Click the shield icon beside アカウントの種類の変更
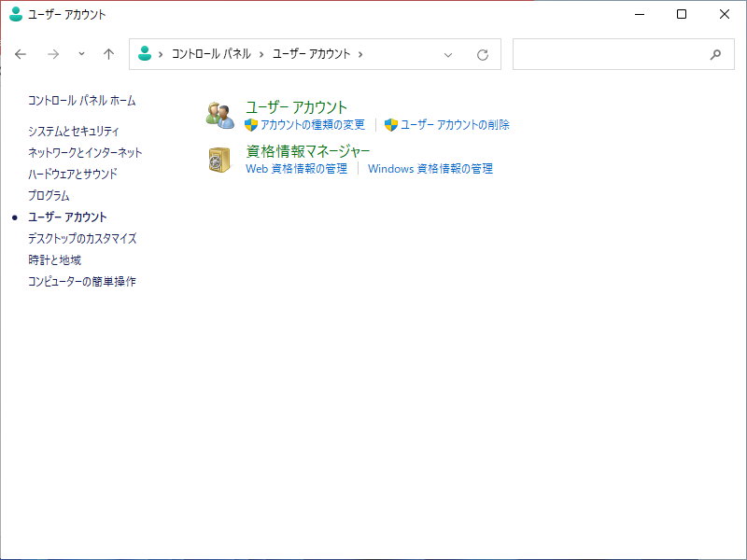747x560 pixels. [x=251, y=125]
